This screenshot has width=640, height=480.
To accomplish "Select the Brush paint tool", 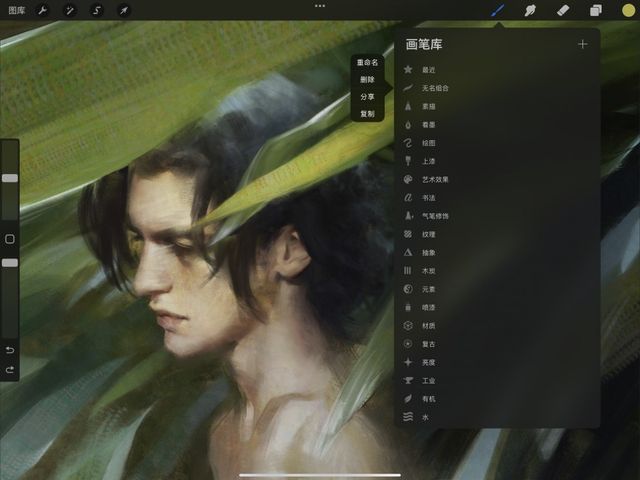I will tap(498, 10).
